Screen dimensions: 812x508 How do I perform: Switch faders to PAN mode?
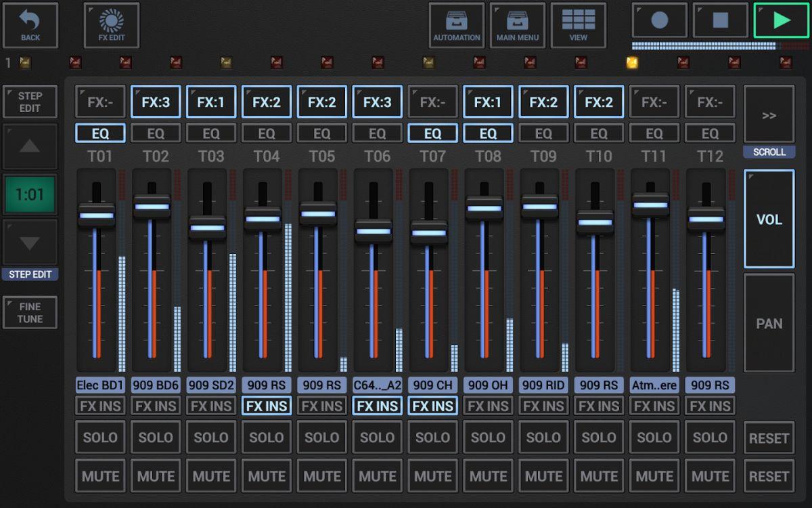769,323
